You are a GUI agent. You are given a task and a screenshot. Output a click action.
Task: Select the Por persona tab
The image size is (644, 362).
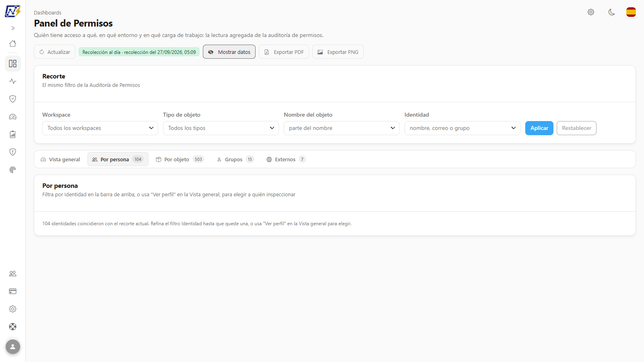pyautogui.click(x=118, y=159)
